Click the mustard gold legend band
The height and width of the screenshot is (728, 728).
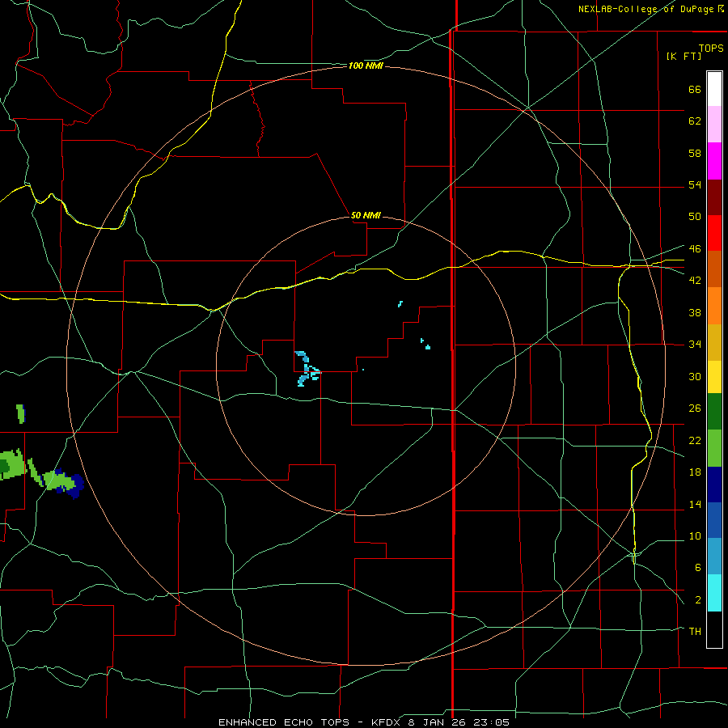tap(714, 342)
